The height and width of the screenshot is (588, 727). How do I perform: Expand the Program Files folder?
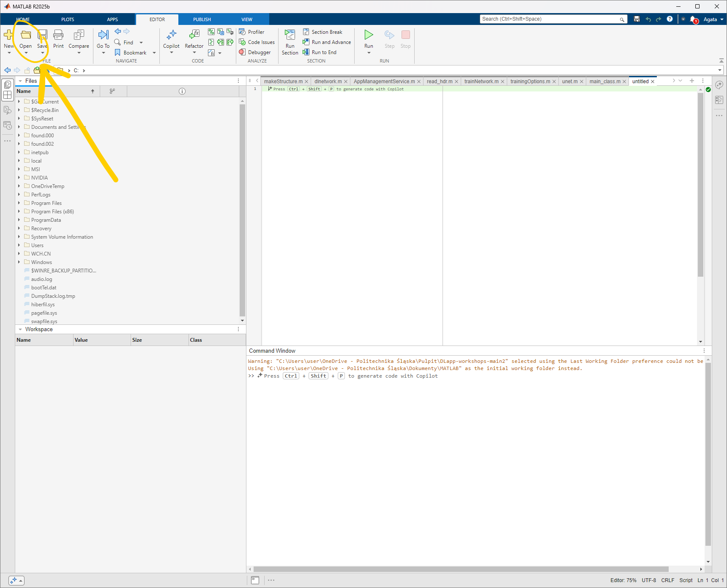click(x=19, y=203)
